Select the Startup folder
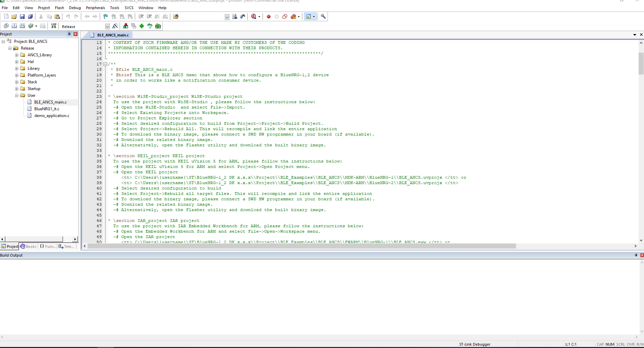 34,89
